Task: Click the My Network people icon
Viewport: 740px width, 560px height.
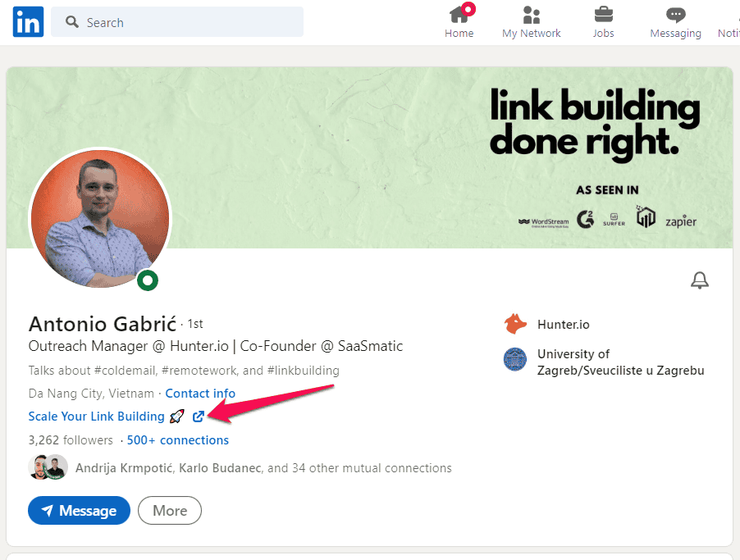Action: click(x=532, y=15)
